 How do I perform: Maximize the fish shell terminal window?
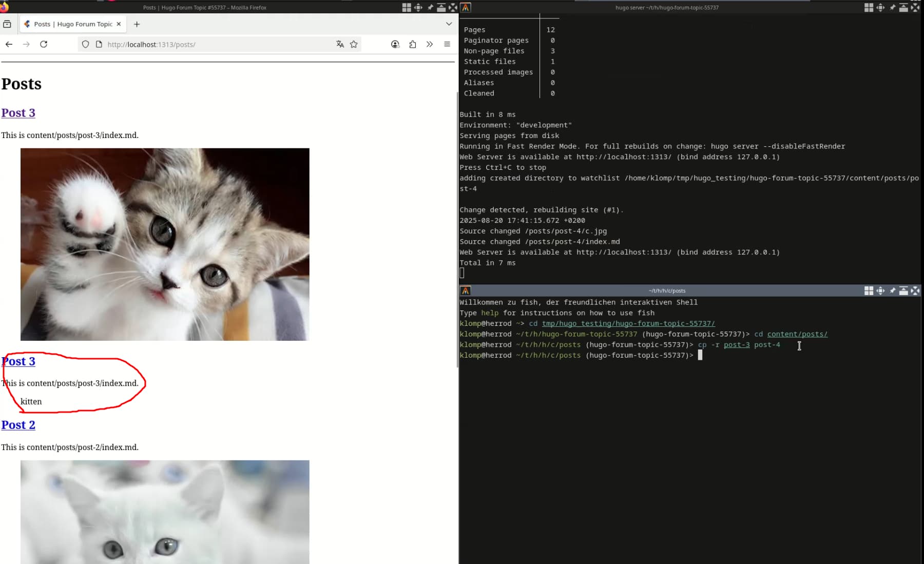click(x=915, y=290)
